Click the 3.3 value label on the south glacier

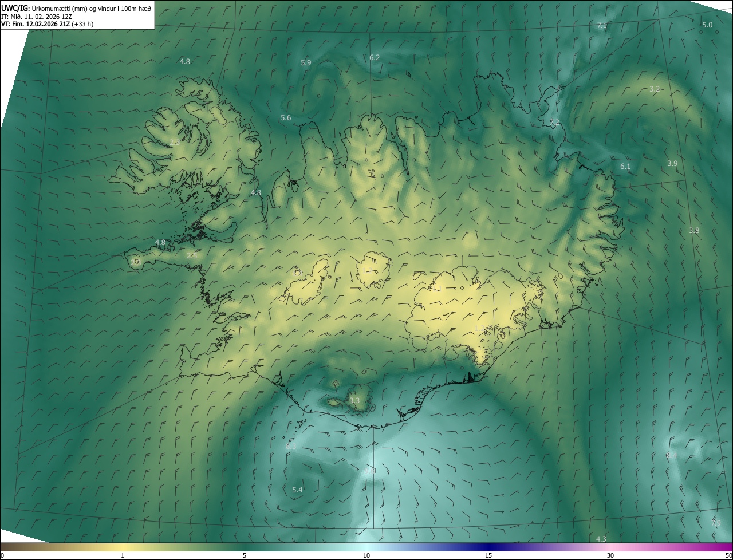[354, 400]
